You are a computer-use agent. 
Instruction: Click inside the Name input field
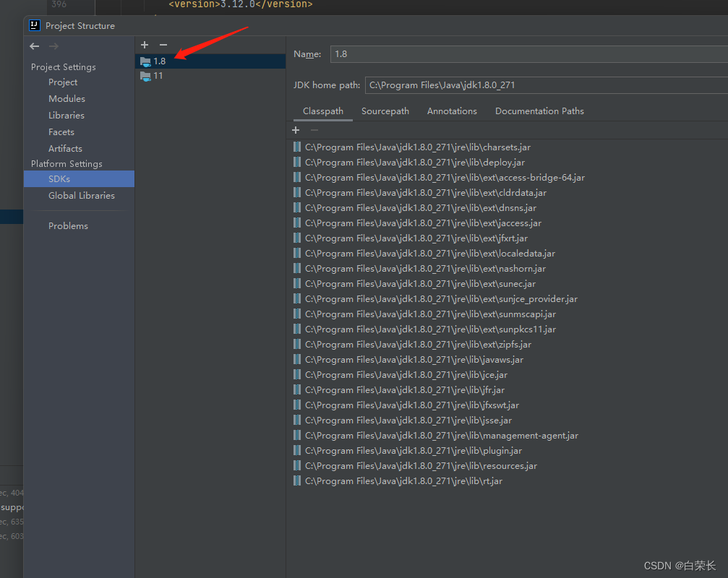506,53
